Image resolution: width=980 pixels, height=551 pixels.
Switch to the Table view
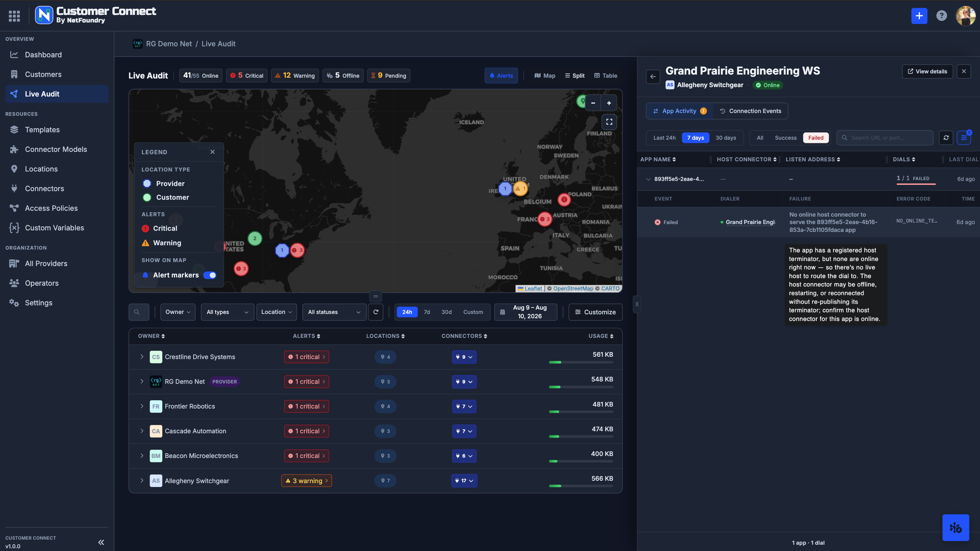tap(605, 76)
